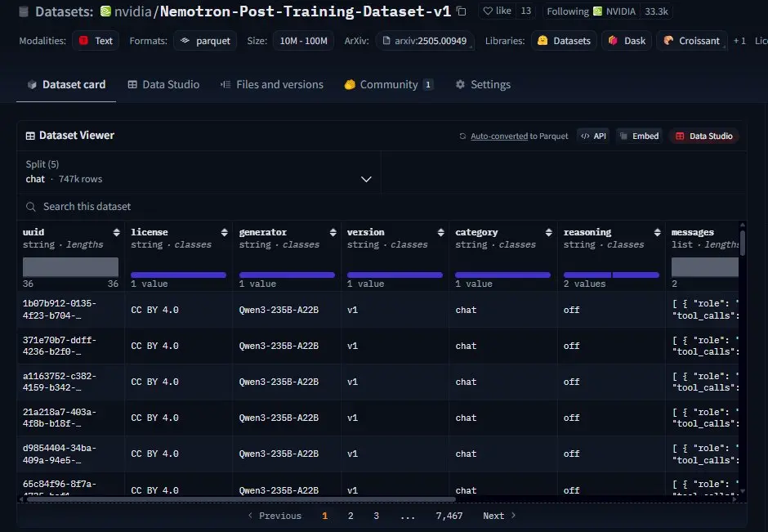Go to the Previous page
Image resolution: width=768 pixels, height=532 pixels.
pos(275,516)
